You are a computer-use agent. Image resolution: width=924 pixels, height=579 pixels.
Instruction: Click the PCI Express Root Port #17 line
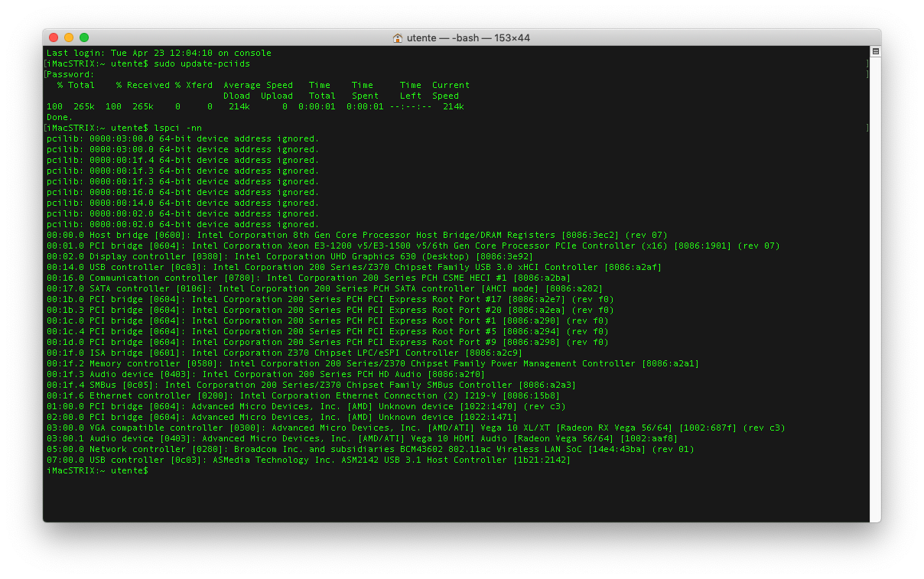click(330, 299)
